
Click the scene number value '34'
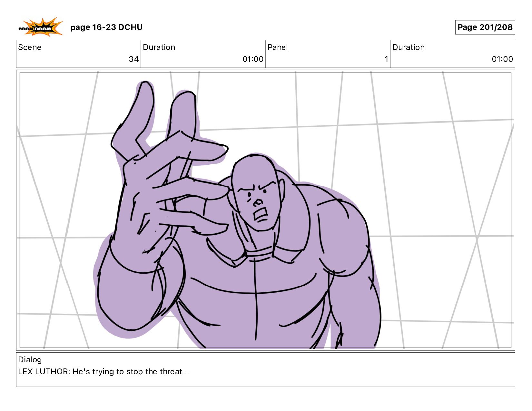click(133, 59)
